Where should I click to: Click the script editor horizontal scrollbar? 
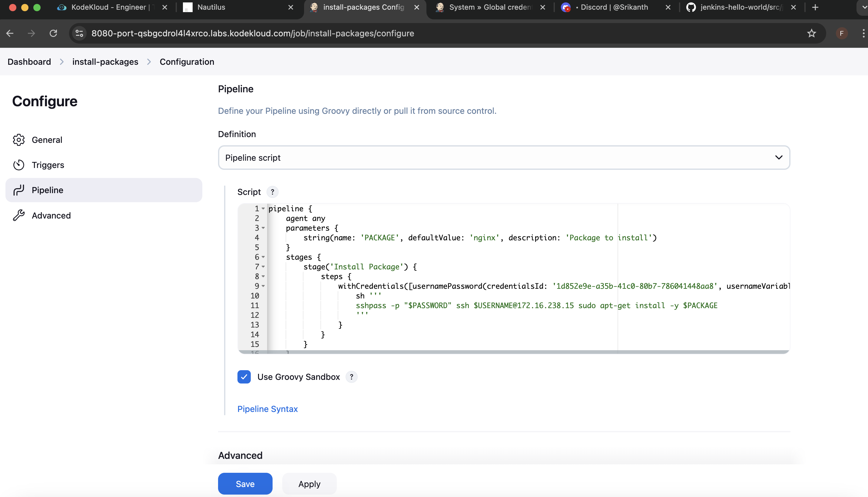tap(512, 352)
